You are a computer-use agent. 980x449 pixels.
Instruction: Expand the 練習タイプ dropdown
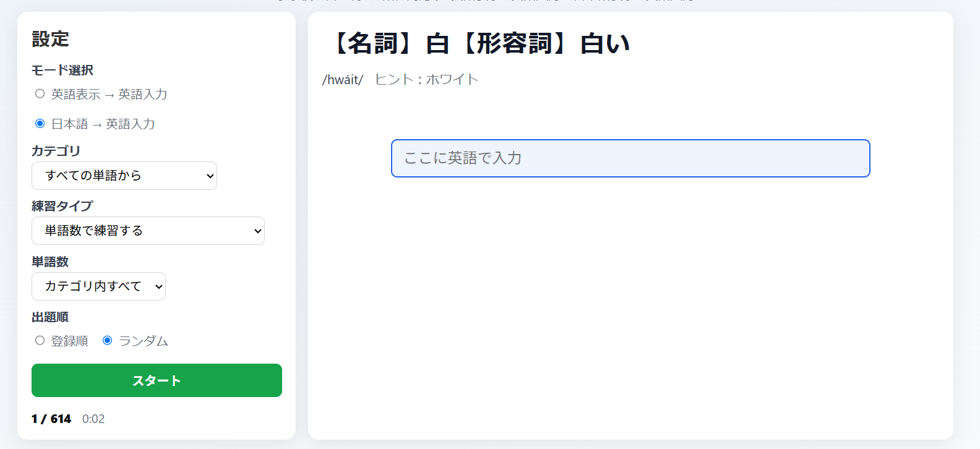(148, 231)
